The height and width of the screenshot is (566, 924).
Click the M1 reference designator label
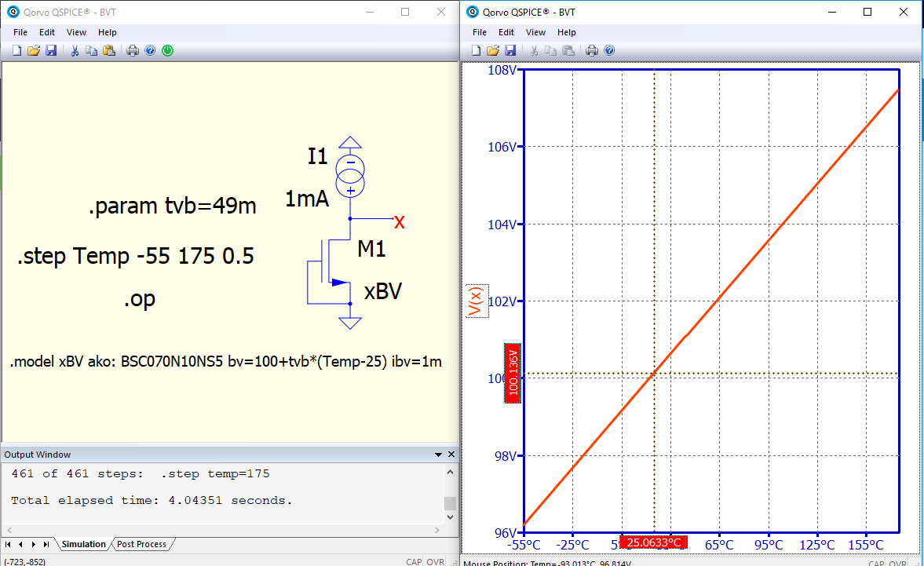point(372,249)
